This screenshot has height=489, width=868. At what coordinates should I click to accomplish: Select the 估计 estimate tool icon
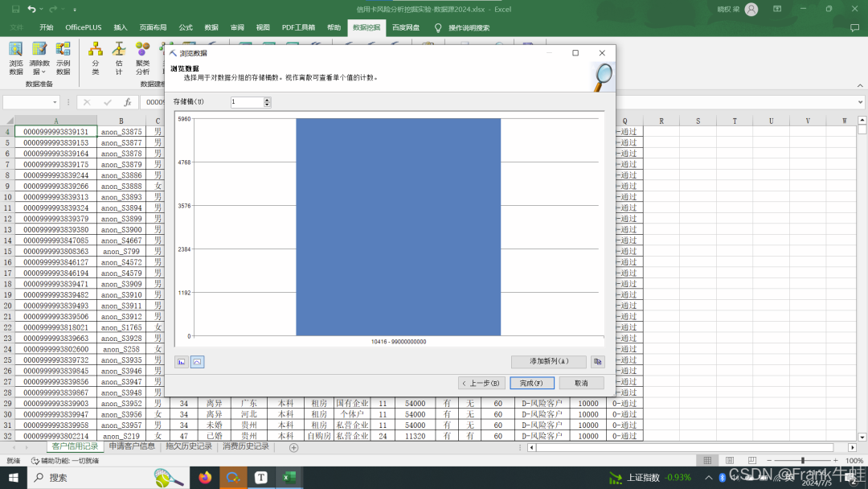point(119,57)
